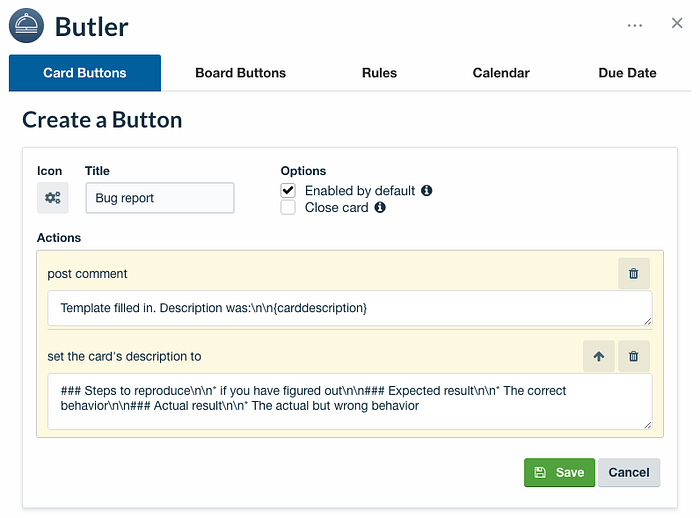
Task: Open the three-dot options menu
Action: pyautogui.click(x=635, y=25)
